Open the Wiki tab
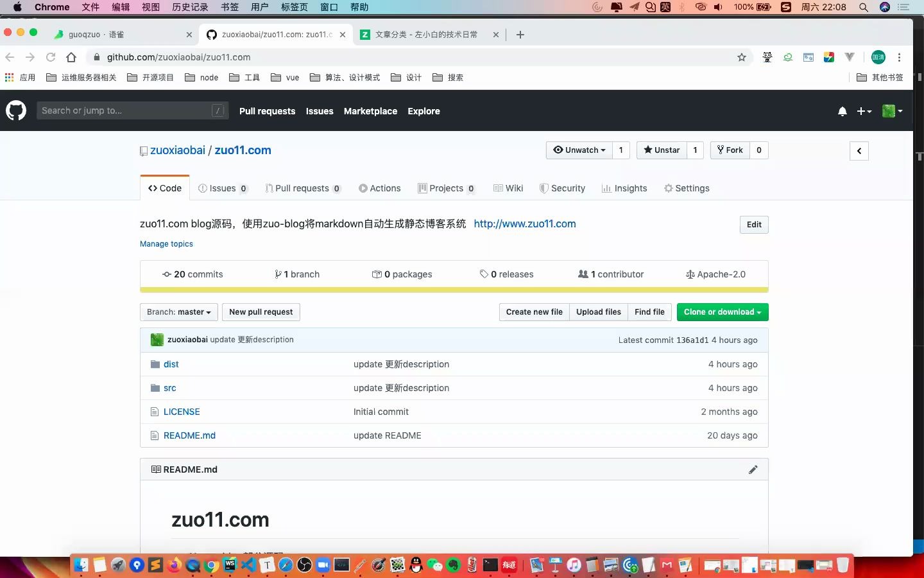The height and width of the screenshot is (578, 924). 508,188
